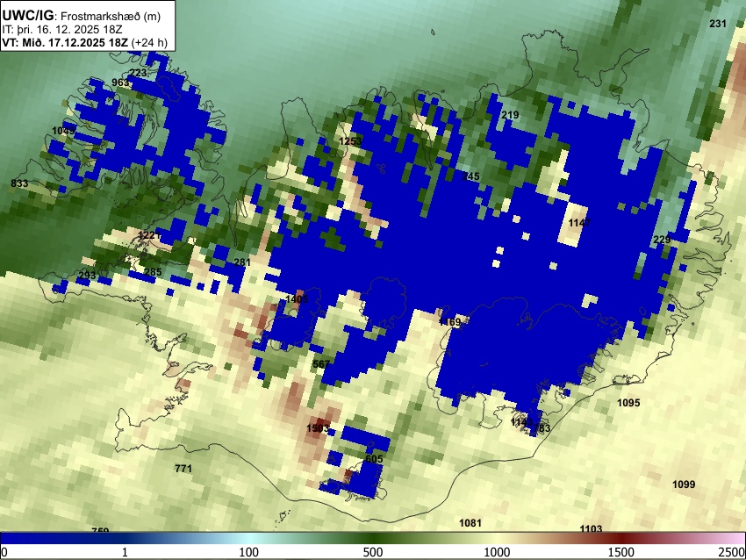Click the legend label 2500
Screen dimensions: 746x560
[x=732, y=552]
